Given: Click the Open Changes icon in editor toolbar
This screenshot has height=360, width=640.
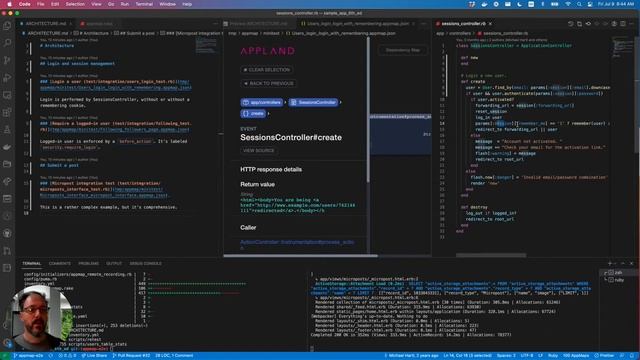Looking at the screenshot, I should click(579, 24).
